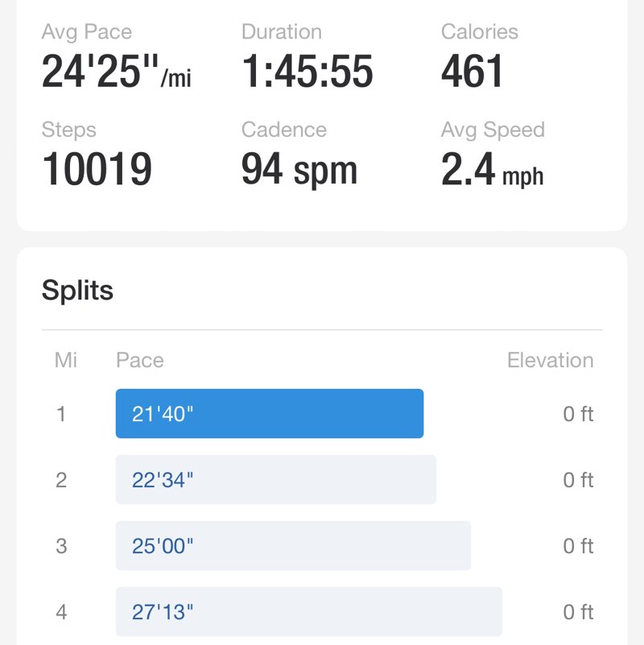
Task: Click the Elevation column header
Action: click(550, 360)
